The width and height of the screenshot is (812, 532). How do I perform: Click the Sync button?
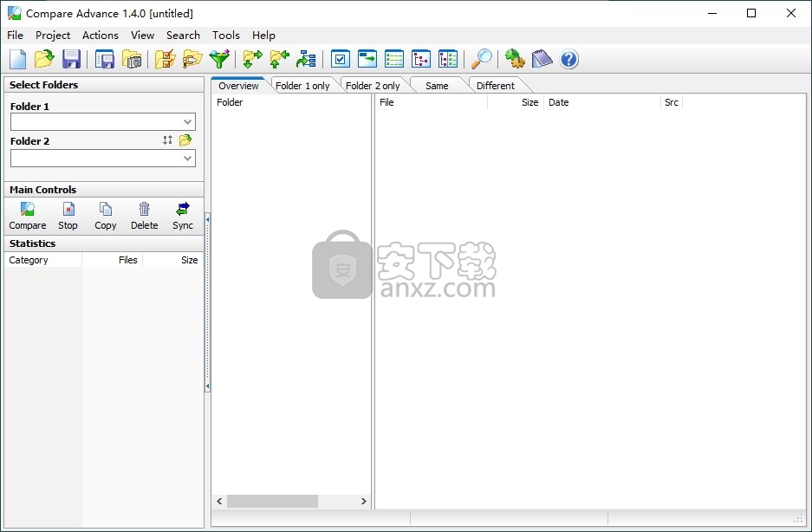pyautogui.click(x=183, y=216)
